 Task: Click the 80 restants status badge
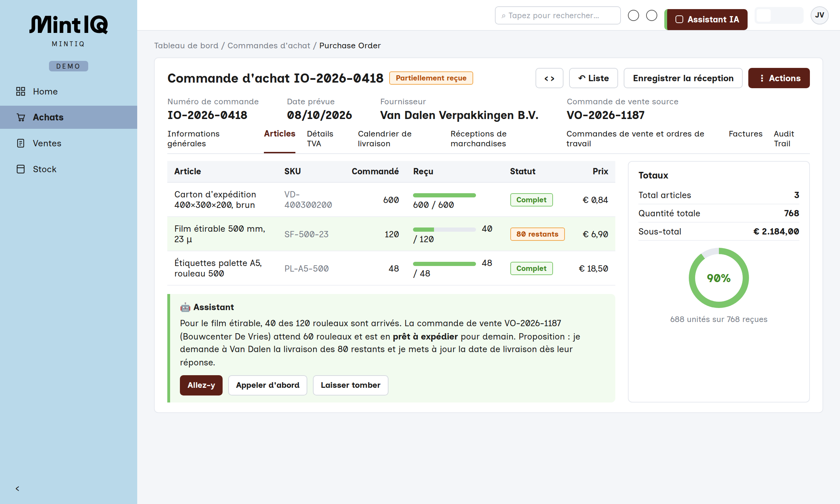click(x=537, y=234)
